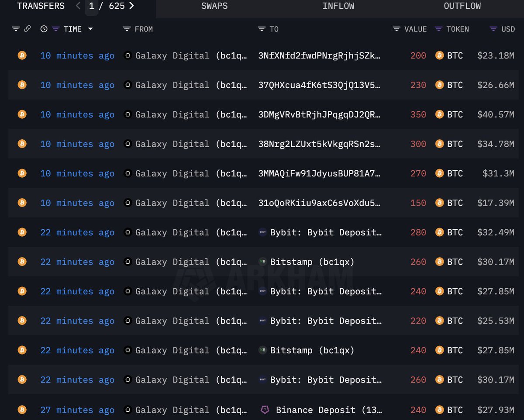
Task: Click Bitcoin icon in the $32.49M row
Action: (x=22, y=232)
